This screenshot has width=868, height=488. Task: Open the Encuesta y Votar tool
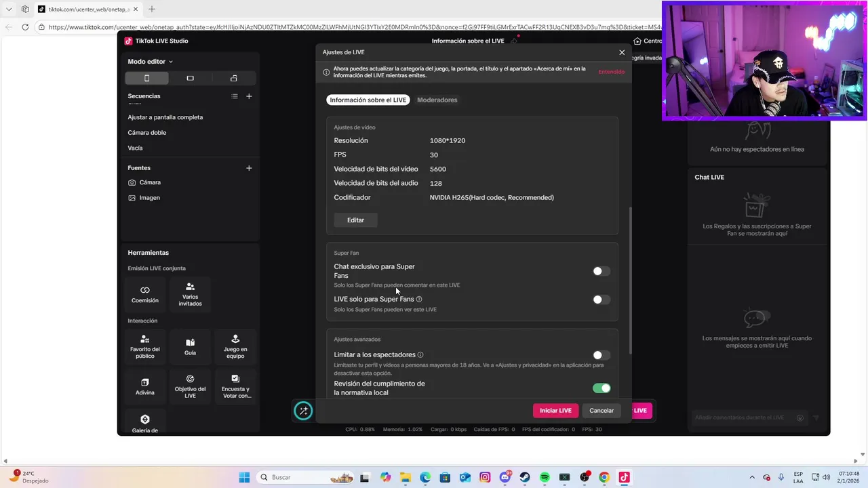[235, 386]
